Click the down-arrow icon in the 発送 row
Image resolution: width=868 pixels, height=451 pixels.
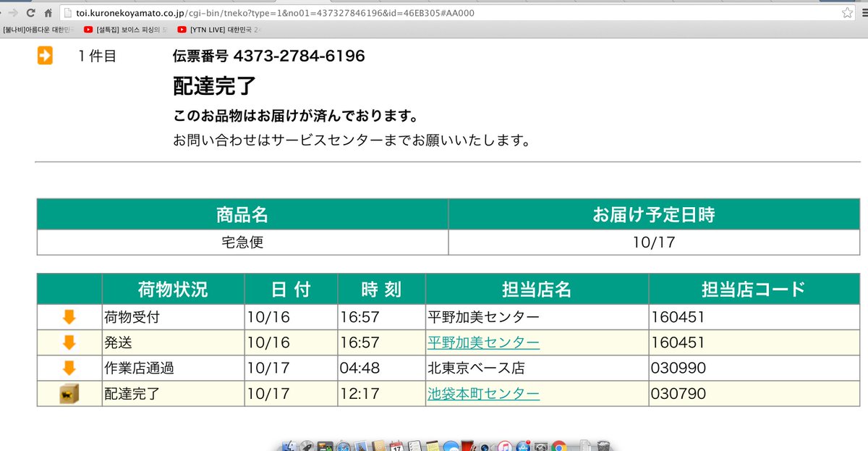pos(69,342)
